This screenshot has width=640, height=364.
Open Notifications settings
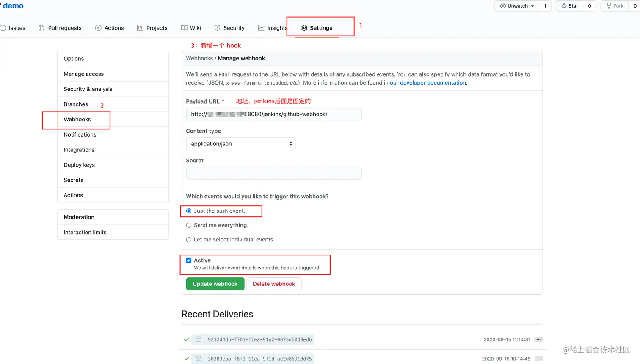113,134
